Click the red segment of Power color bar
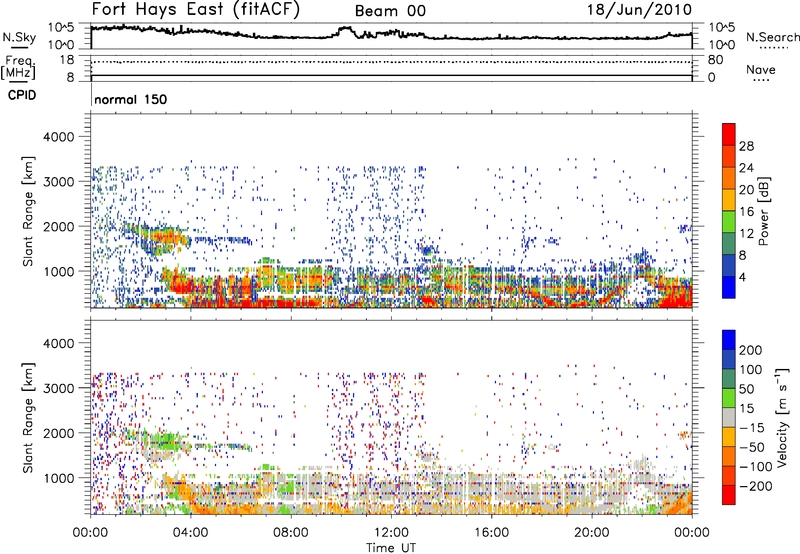 coord(729,135)
